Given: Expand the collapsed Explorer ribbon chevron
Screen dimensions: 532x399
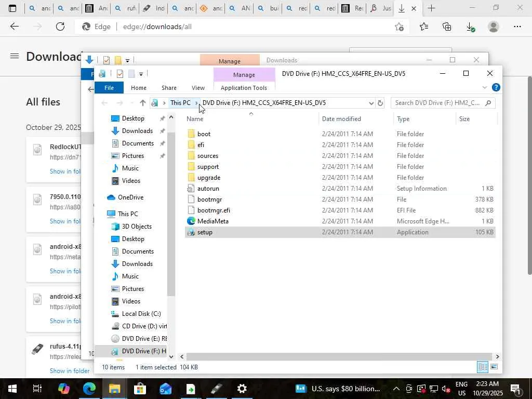Looking at the screenshot, I should [484, 87].
